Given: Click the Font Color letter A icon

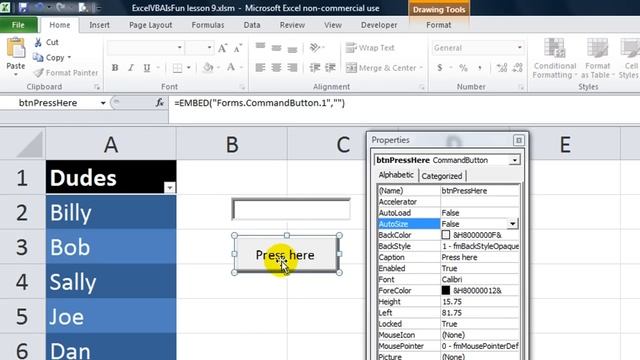Looking at the screenshot, I should coord(231,67).
